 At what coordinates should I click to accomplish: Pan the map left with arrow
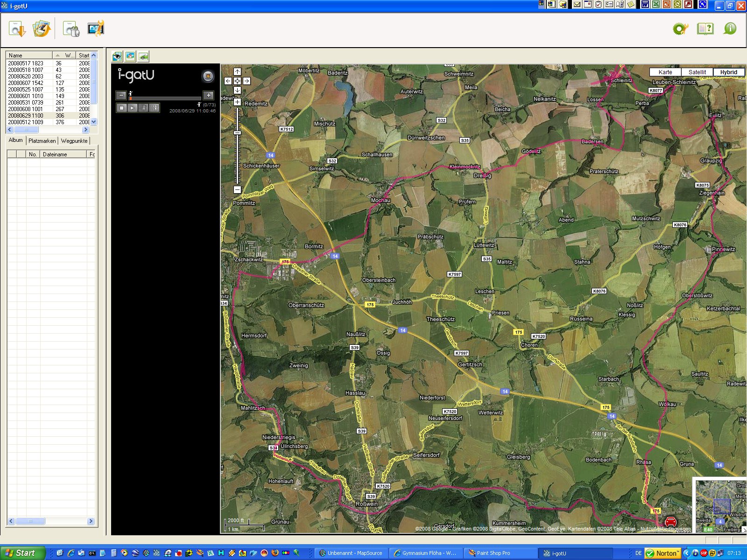(x=228, y=81)
